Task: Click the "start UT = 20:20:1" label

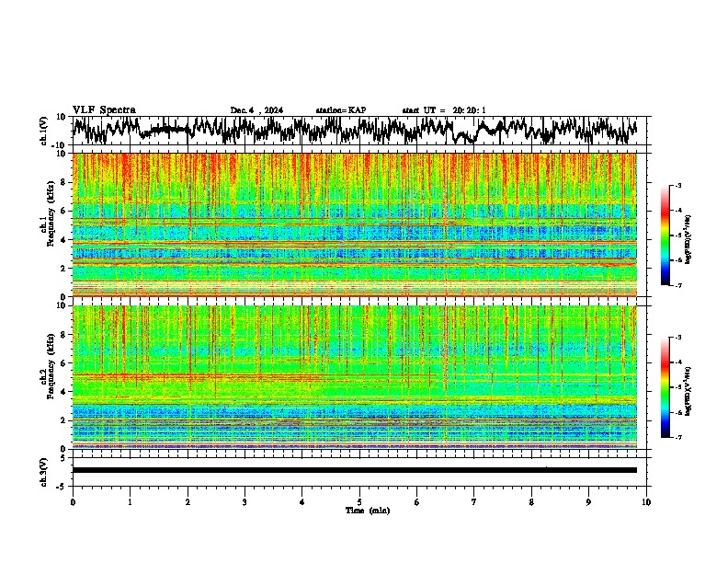Action: pos(444,110)
